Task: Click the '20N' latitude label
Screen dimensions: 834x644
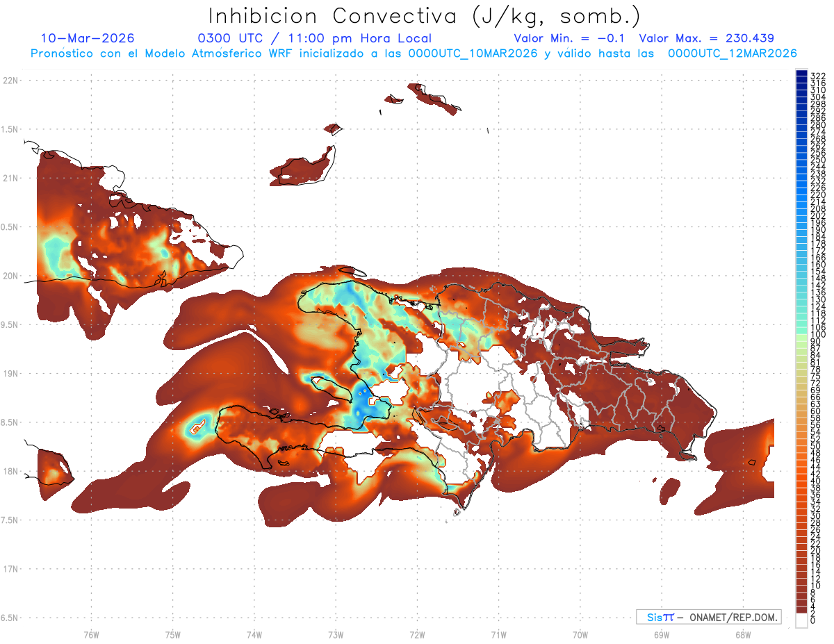Action: coord(10,276)
